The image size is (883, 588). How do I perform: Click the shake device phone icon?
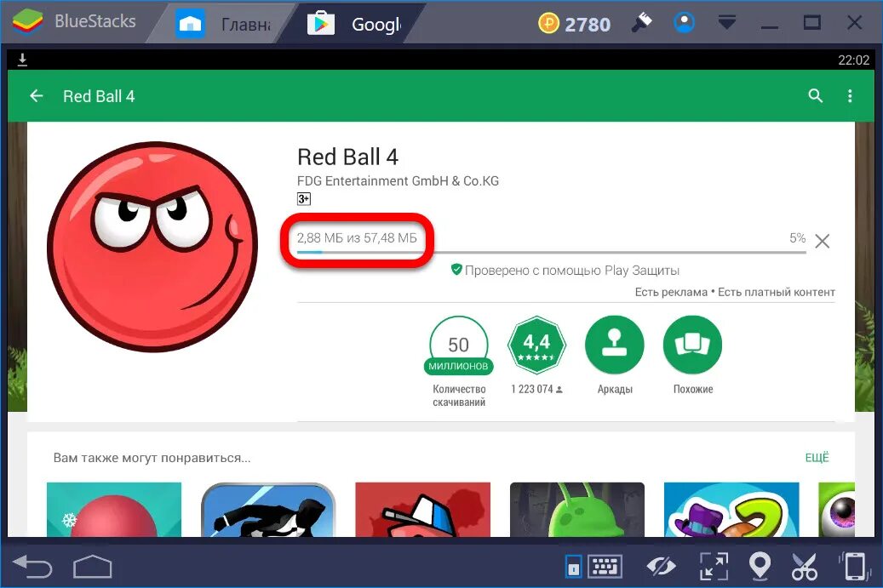854,566
